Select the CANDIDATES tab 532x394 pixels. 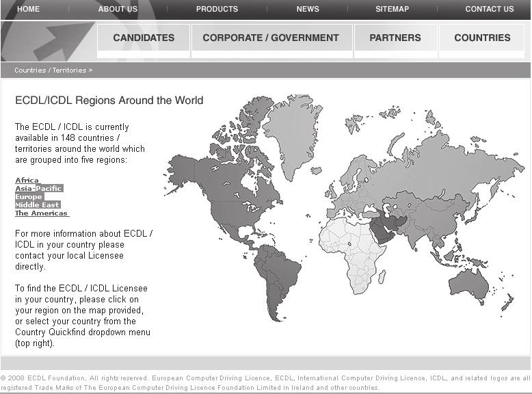tap(144, 38)
